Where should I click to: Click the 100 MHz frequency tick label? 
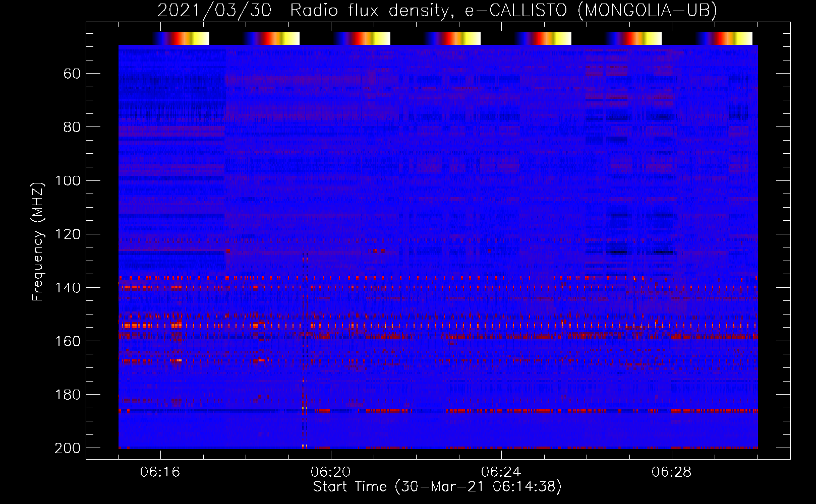click(68, 180)
